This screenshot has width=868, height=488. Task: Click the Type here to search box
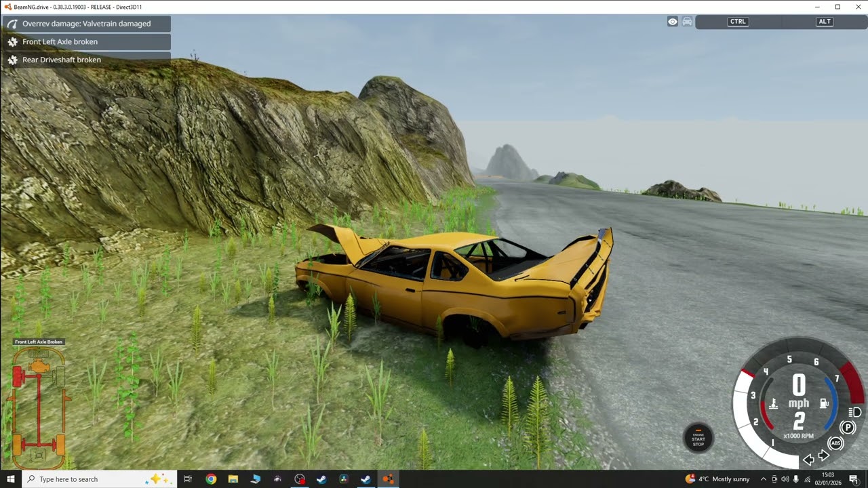99,479
